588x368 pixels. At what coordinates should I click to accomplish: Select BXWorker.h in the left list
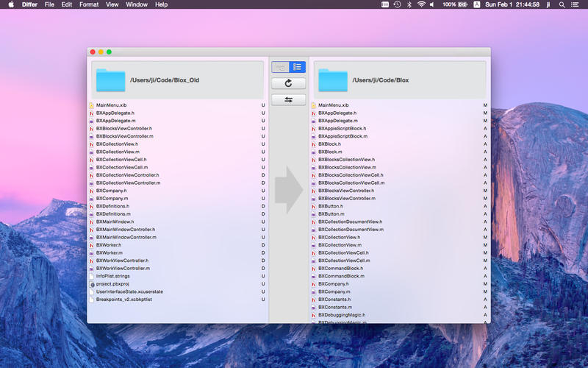pos(178,245)
